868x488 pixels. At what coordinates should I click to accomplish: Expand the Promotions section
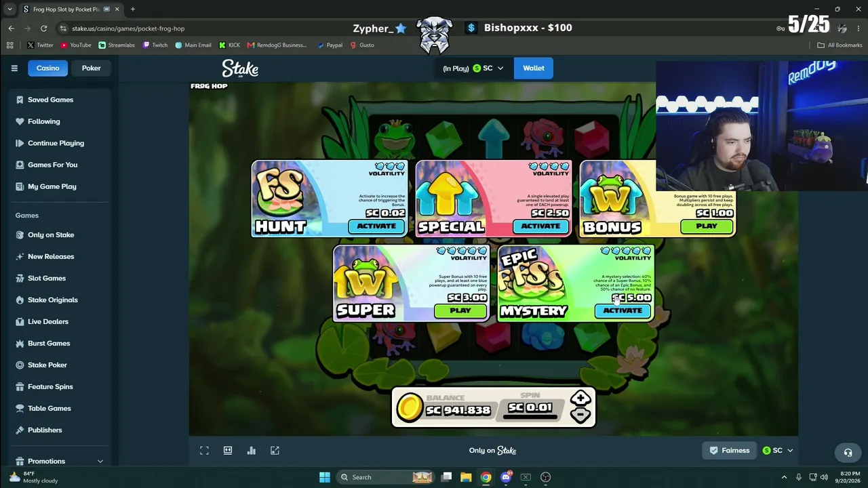(x=60, y=461)
